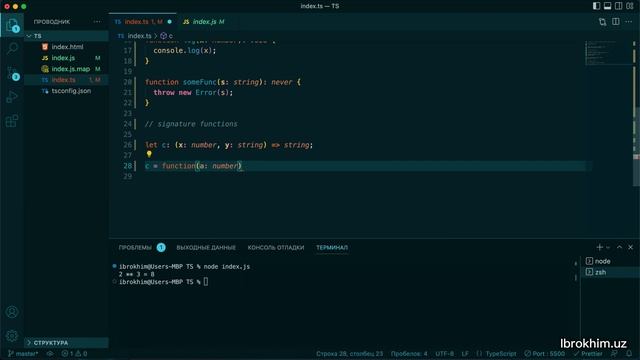640x360 pixels.
Task: Click Prettier in the status bar
Action: (588, 354)
